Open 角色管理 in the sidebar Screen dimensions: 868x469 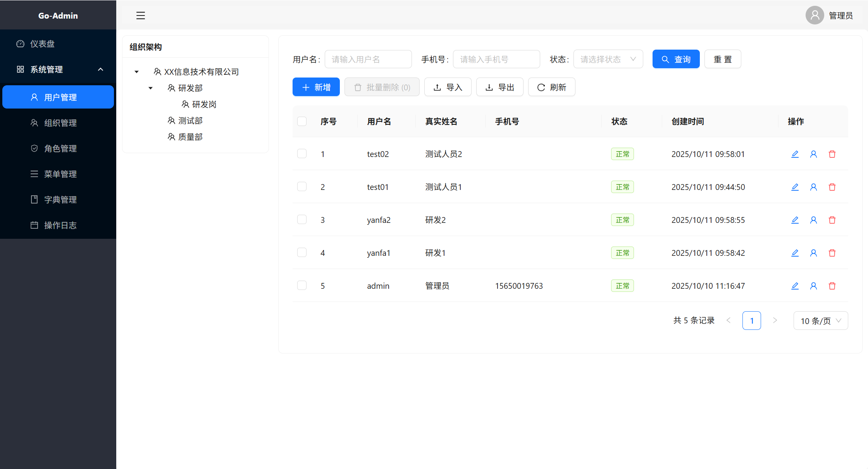[60, 148]
